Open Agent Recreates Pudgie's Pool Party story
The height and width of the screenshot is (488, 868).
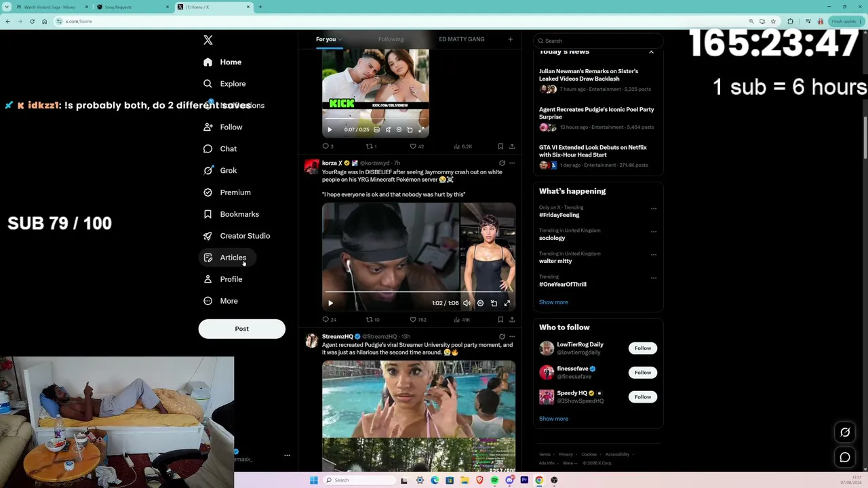point(597,113)
